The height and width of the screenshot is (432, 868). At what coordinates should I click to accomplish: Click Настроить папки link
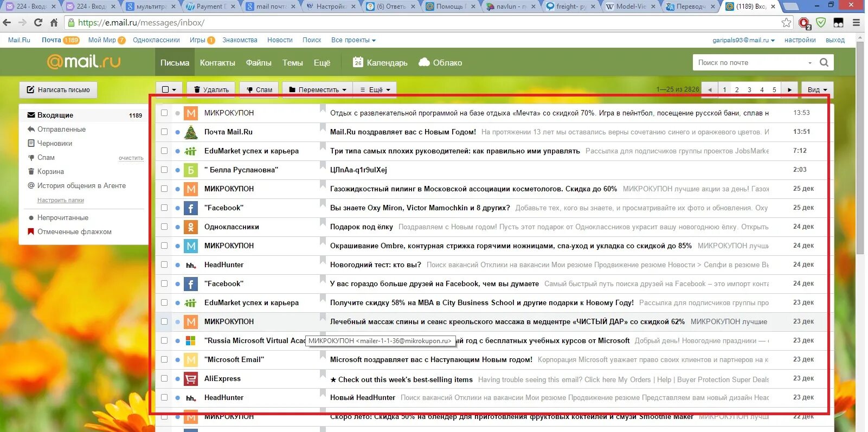pos(61,200)
